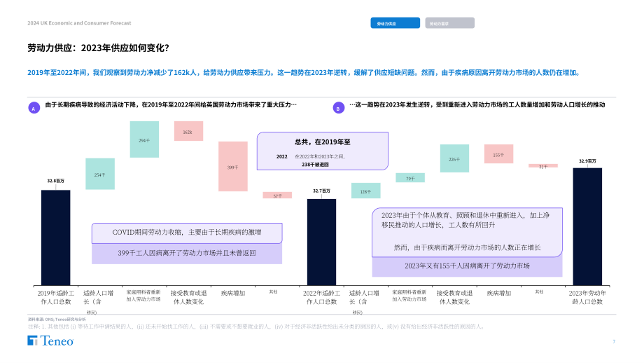Select the teal 79千 bar
Screen dimensions: 644x363
pyautogui.click(x=410, y=177)
